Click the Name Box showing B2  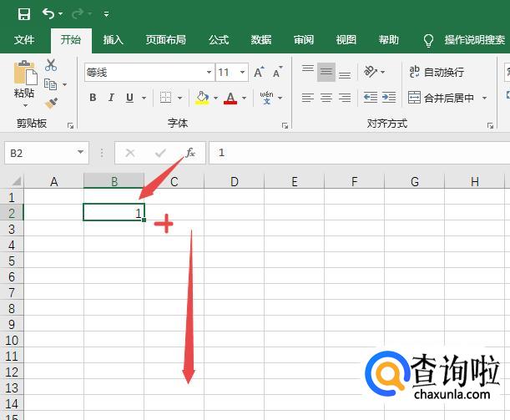click(40, 153)
